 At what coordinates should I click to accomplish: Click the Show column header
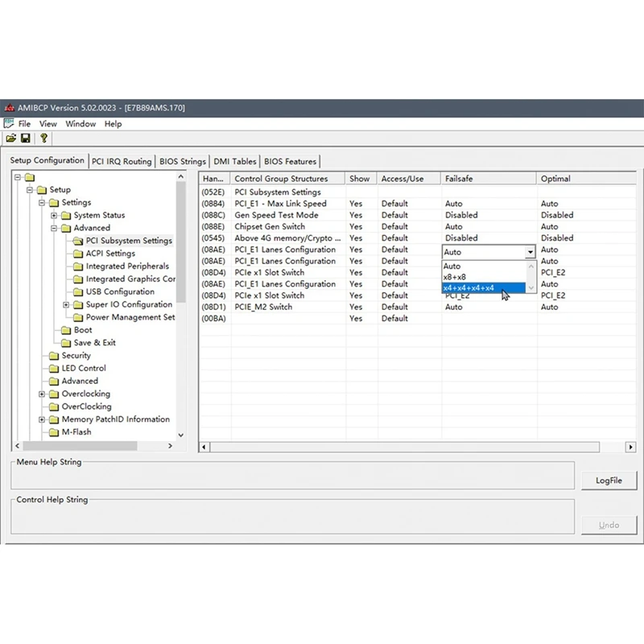(x=361, y=179)
